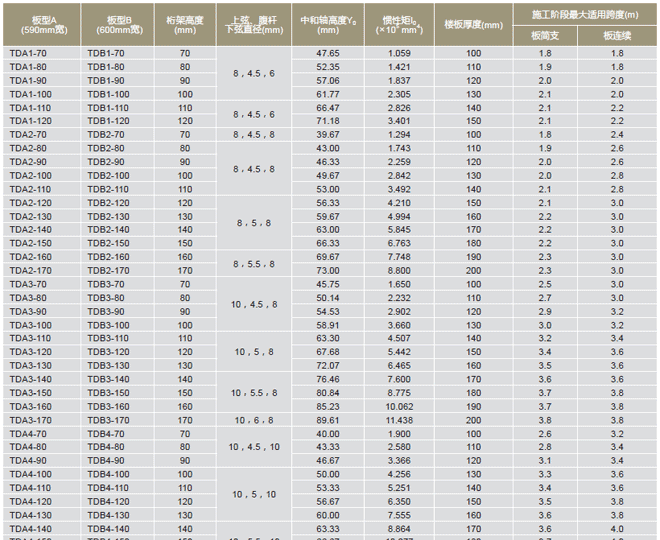Select the 10 , 4.5 , 10 diameter cell
660x540 pixels.
pos(253,447)
